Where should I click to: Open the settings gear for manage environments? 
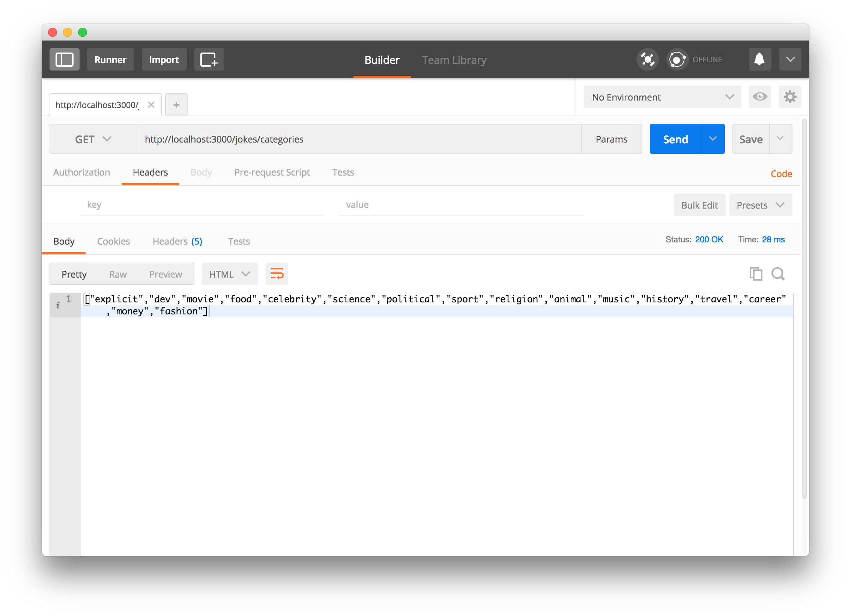pyautogui.click(x=790, y=97)
